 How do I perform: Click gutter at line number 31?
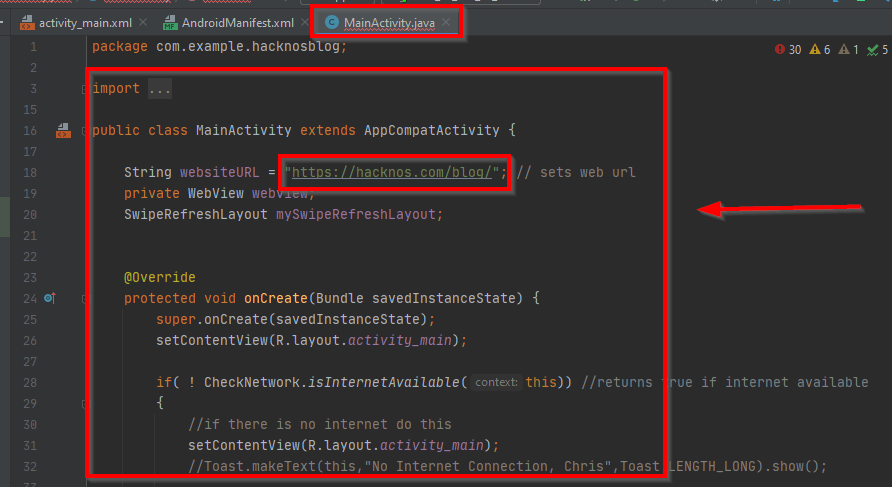pyautogui.click(x=30, y=445)
